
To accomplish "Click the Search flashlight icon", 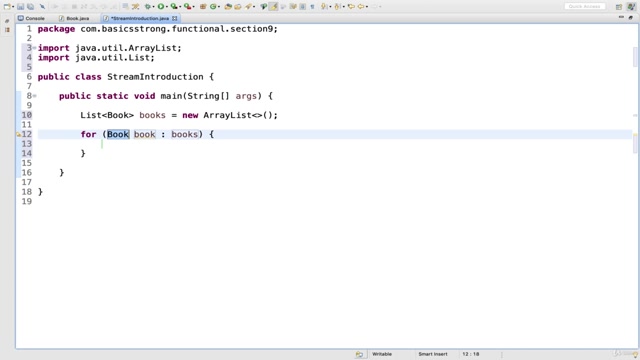I will coord(249,7).
